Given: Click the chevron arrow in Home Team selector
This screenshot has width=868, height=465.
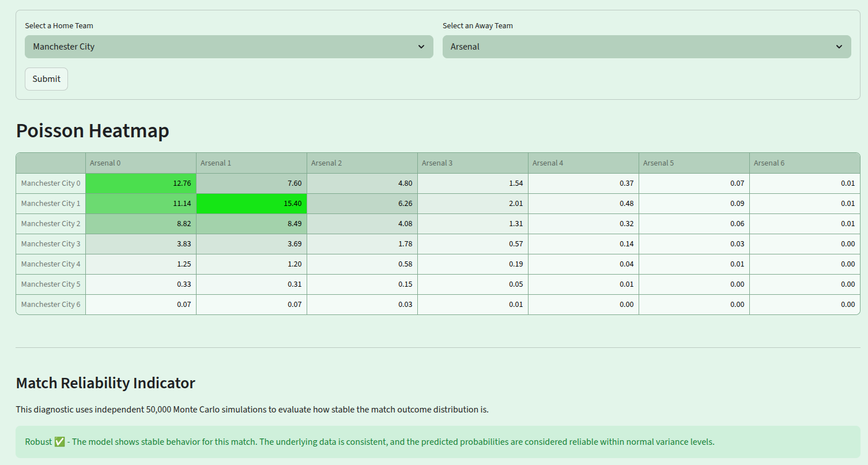Looking at the screenshot, I should pos(421,47).
